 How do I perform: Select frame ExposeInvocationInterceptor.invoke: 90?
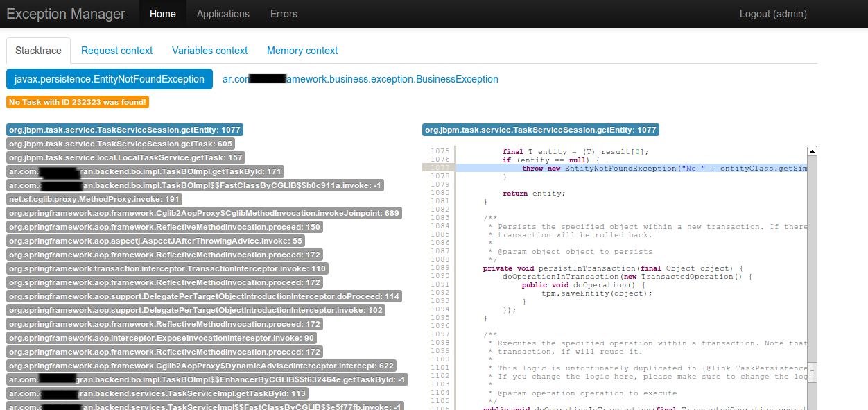pyautogui.click(x=162, y=338)
